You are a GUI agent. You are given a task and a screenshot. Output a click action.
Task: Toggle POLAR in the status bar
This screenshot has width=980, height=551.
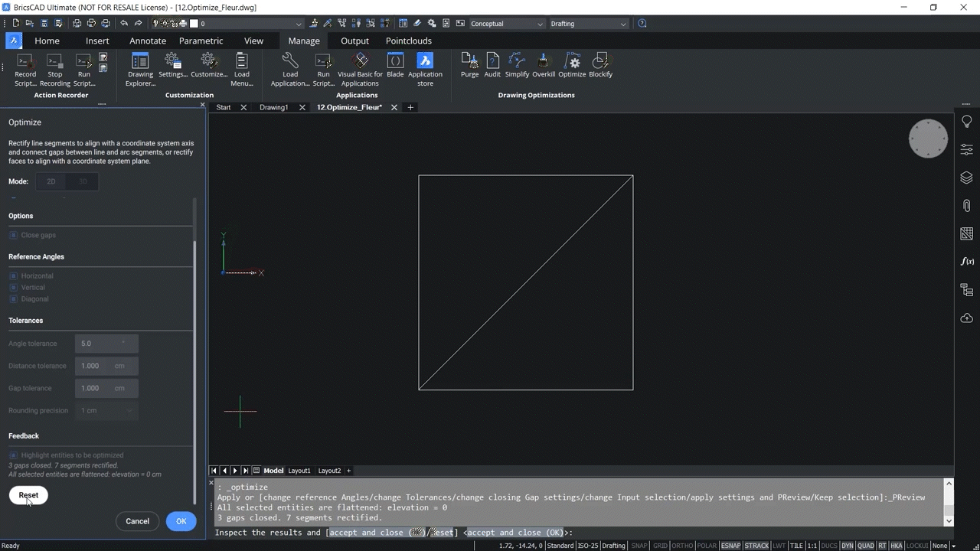point(707,546)
